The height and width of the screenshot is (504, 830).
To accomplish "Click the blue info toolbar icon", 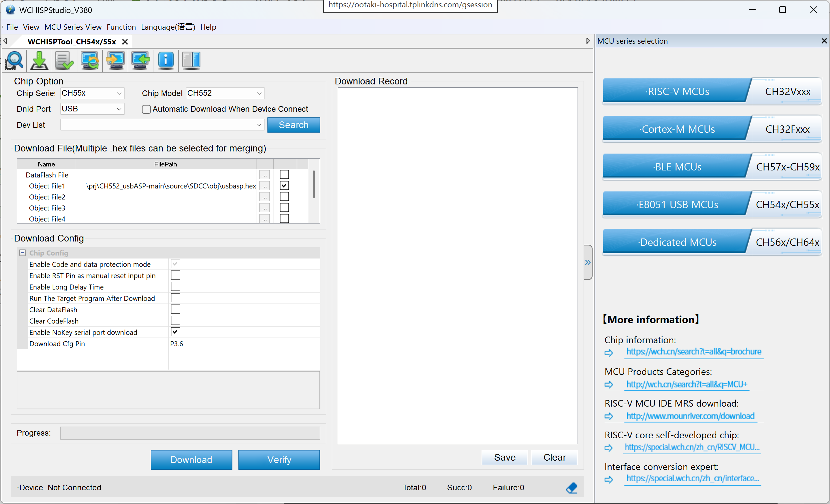I will [166, 61].
